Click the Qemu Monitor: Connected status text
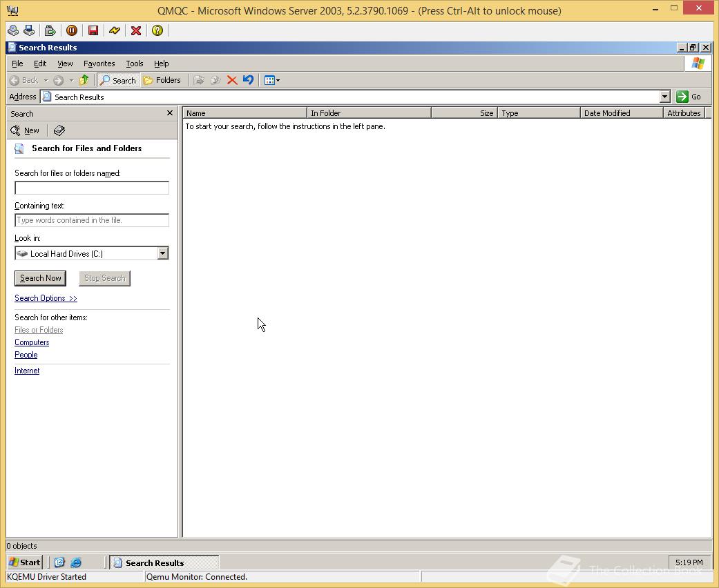Screen dimensions: 719x588 coord(197,576)
